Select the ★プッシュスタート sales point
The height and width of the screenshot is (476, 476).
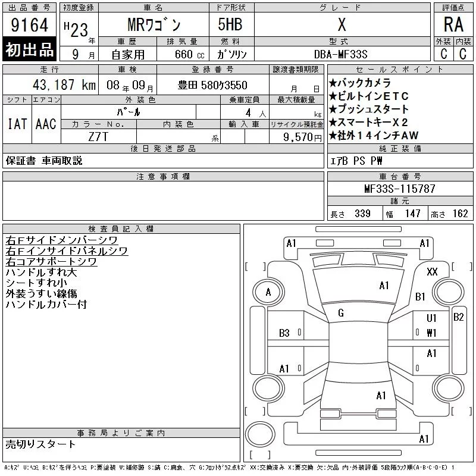pos(369,109)
